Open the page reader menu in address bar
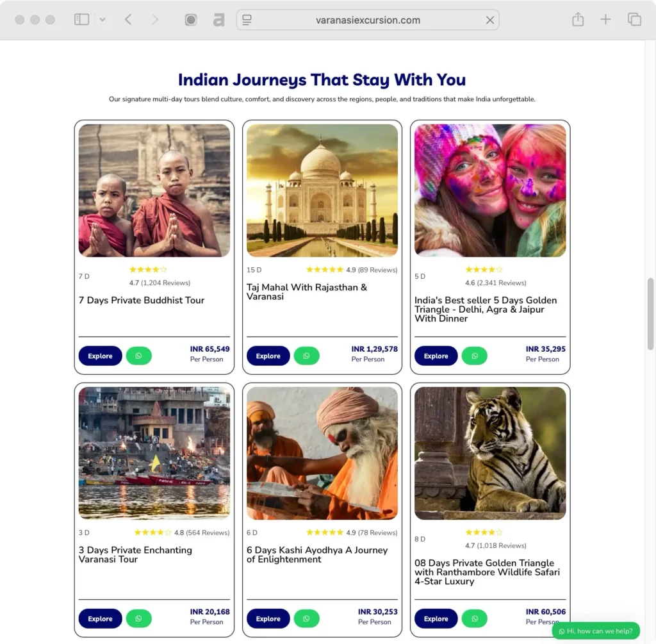This screenshot has width=656, height=644. (x=247, y=20)
